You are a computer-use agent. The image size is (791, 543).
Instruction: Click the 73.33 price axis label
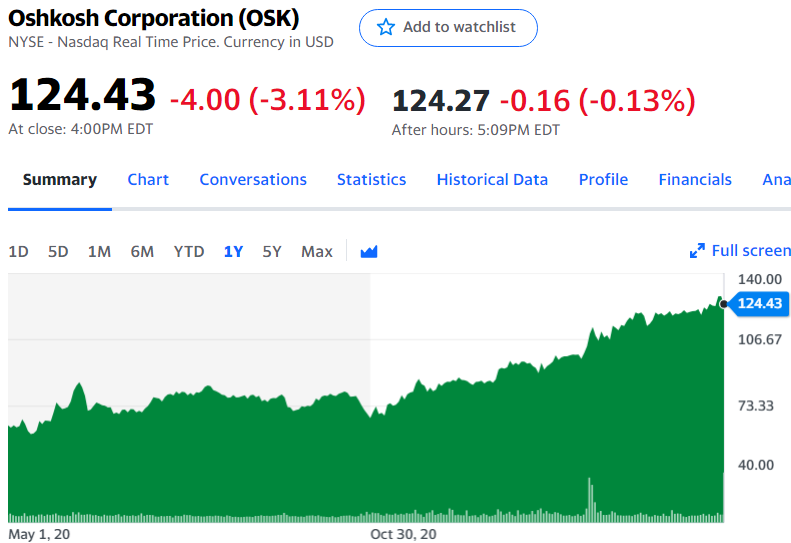click(756, 405)
